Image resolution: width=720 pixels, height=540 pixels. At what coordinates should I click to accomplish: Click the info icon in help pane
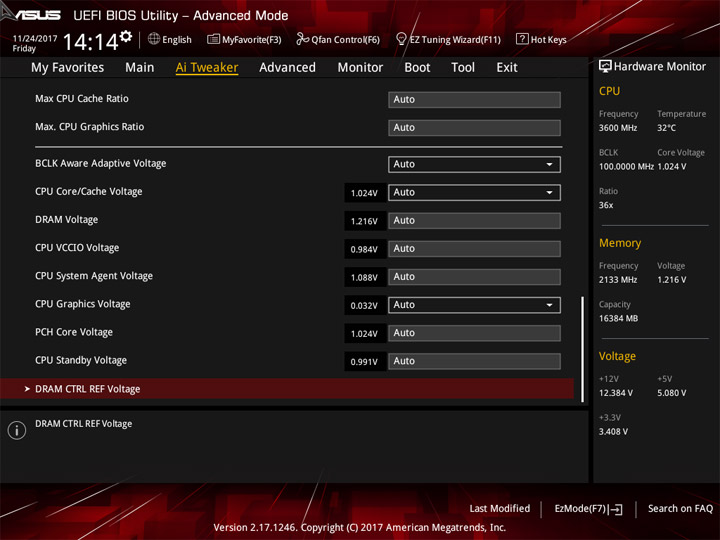point(17,430)
